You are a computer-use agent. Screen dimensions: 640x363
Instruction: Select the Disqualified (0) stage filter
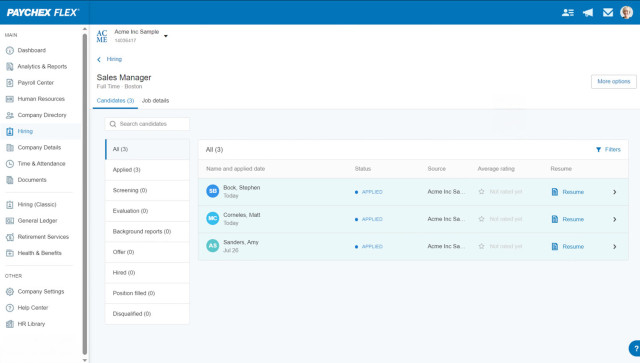tap(147, 314)
